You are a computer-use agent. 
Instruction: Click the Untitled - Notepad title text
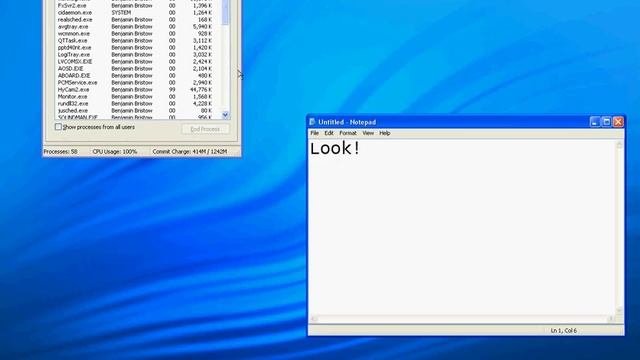coord(347,122)
